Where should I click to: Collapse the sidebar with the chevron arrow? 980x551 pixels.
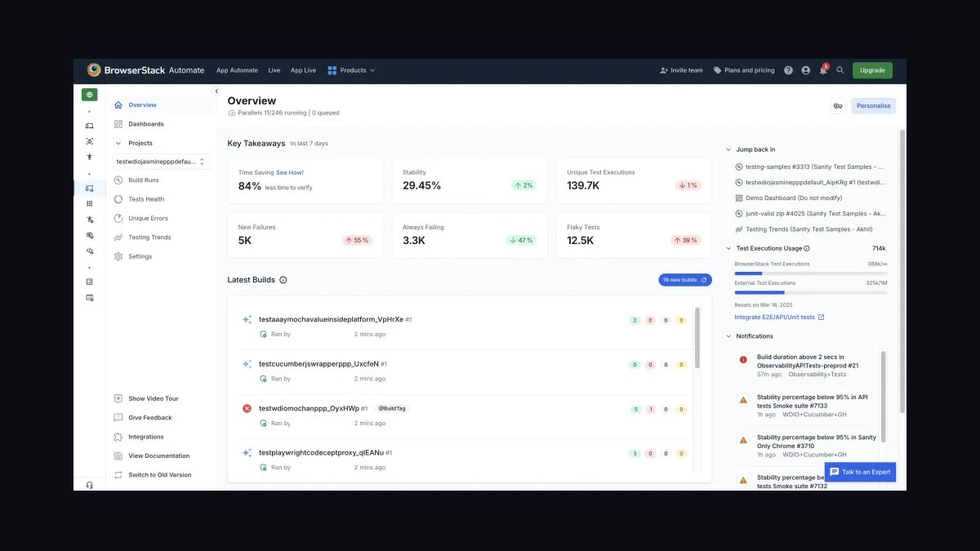coord(216,91)
